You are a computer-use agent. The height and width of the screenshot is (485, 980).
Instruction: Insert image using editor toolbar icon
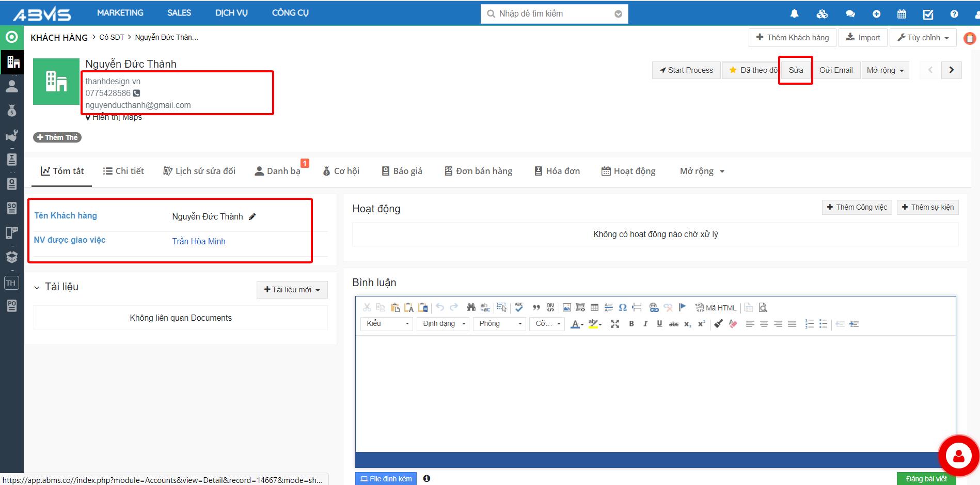[566, 308]
